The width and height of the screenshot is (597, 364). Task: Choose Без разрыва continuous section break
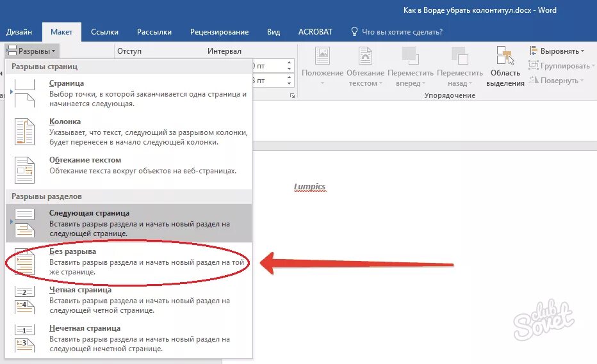[129, 262]
